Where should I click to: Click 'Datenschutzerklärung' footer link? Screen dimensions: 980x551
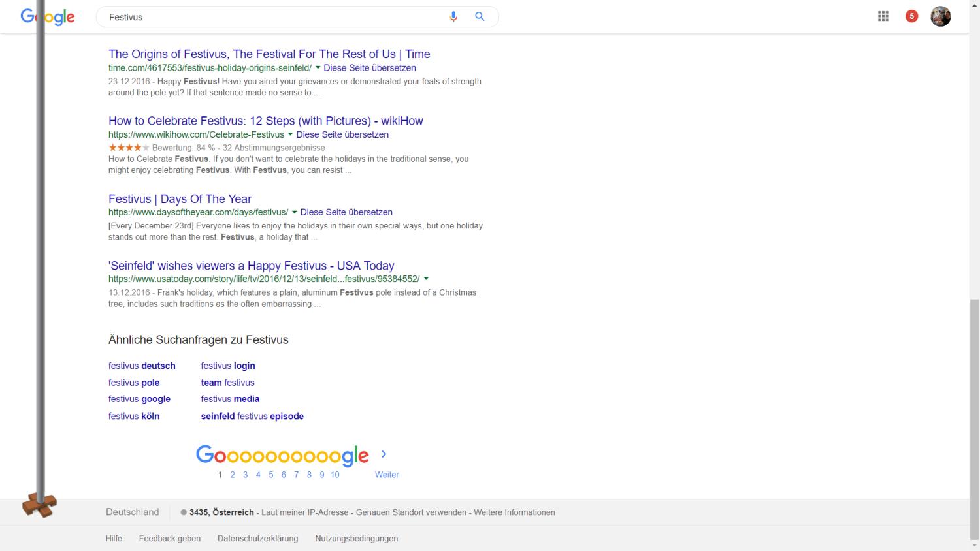pyautogui.click(x=257, y=539)
